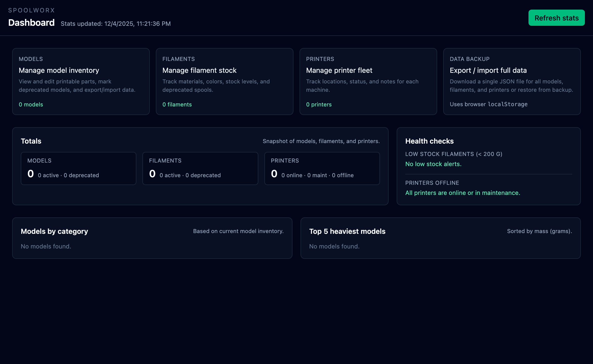Select the PRINTERS totals tile
The height and width of the screenshot is (364, 593).
[x=322, y=168]
